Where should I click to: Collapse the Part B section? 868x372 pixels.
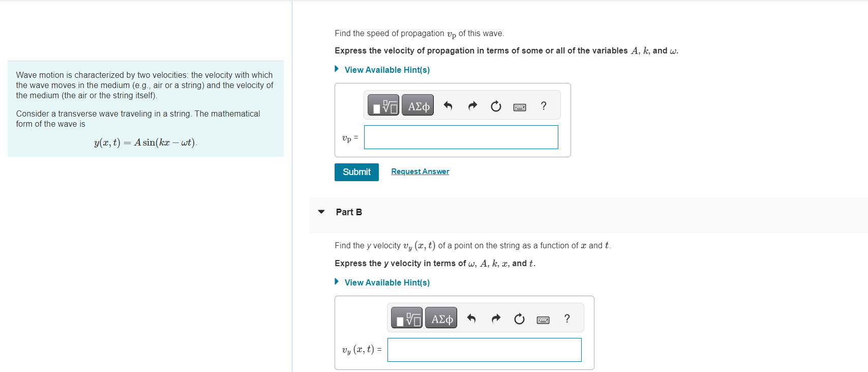coord(321,212)
